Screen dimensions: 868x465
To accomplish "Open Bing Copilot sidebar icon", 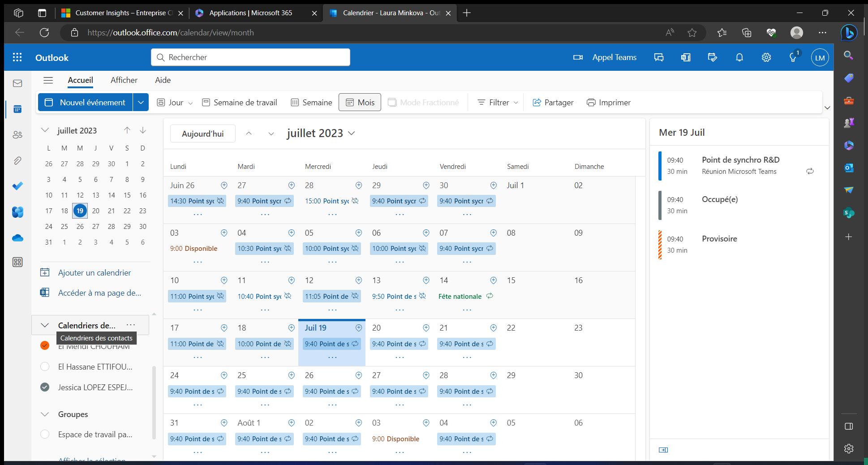I will 849,32.
